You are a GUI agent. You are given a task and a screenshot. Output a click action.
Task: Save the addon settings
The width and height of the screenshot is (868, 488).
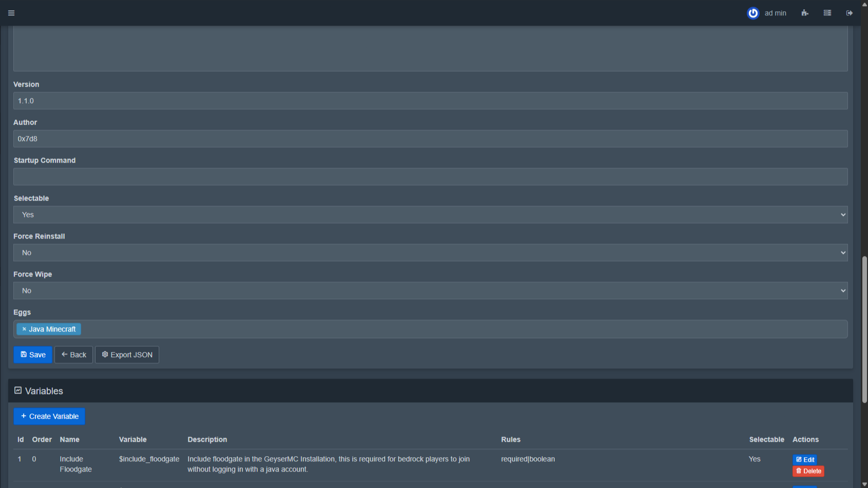(x=33, y=355)
